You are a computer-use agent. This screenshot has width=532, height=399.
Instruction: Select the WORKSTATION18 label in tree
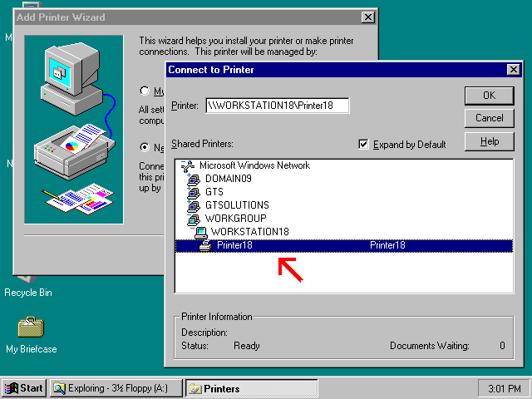(x=249, y=231)
